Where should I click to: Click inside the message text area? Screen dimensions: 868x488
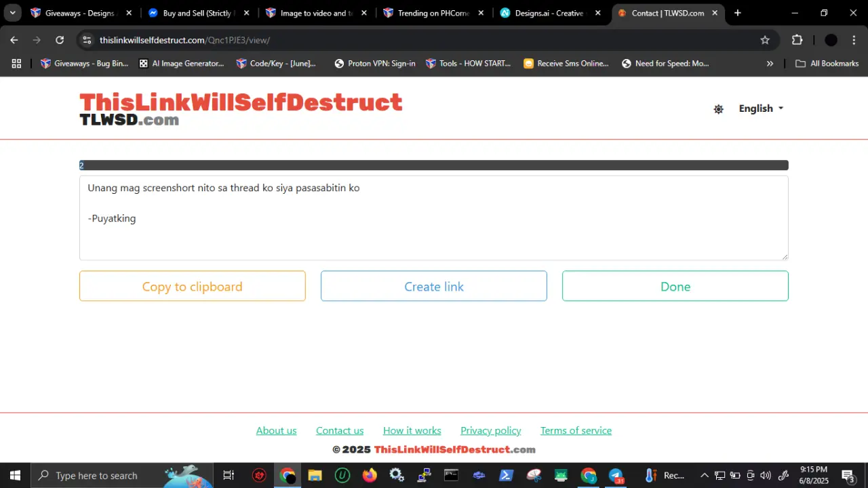click(x=434, y=218)
